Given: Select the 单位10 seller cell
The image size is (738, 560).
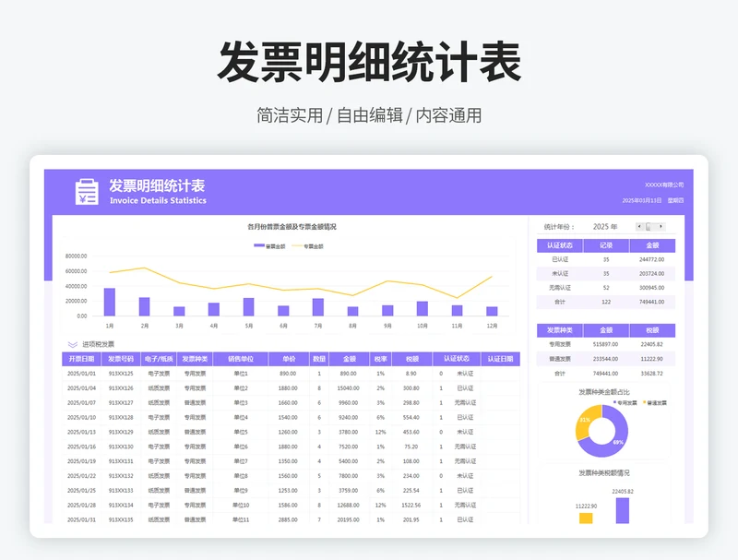Looking at the screenshot, I should (241, 505).
